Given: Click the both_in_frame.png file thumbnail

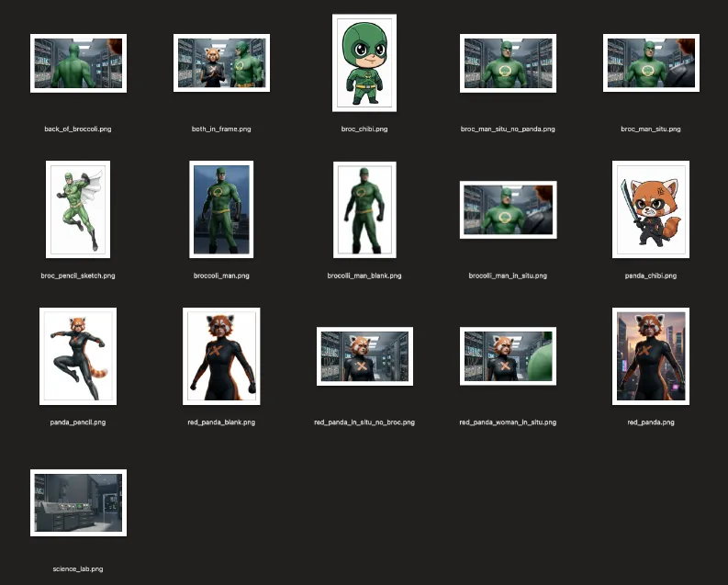Looking at the screenshot, I should [221, 63].
